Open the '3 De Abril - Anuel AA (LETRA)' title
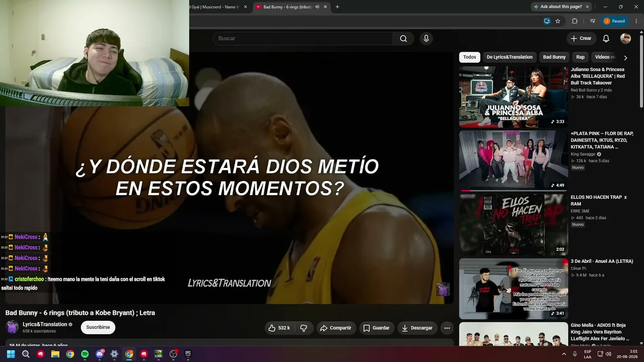 (602, 261)
